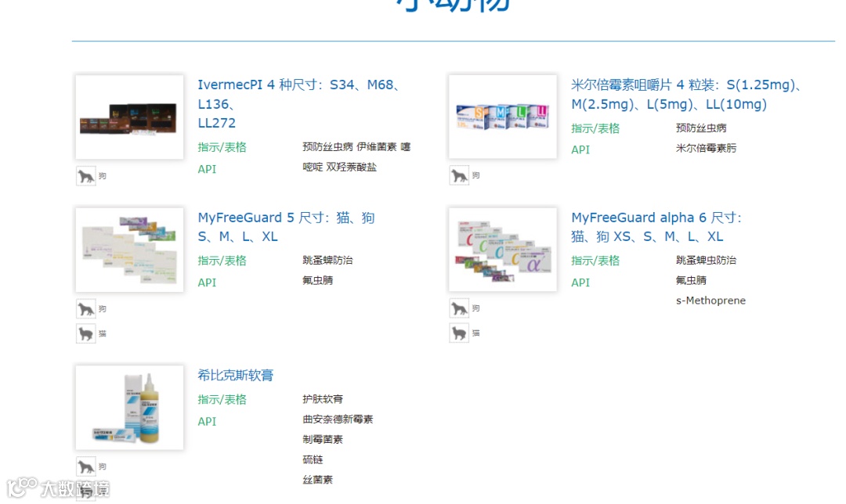Viewport: 846px width, 504px height.
Task: Select 氟虫腈 under MyFreeGuard 5
Action: tap(317, 280)
